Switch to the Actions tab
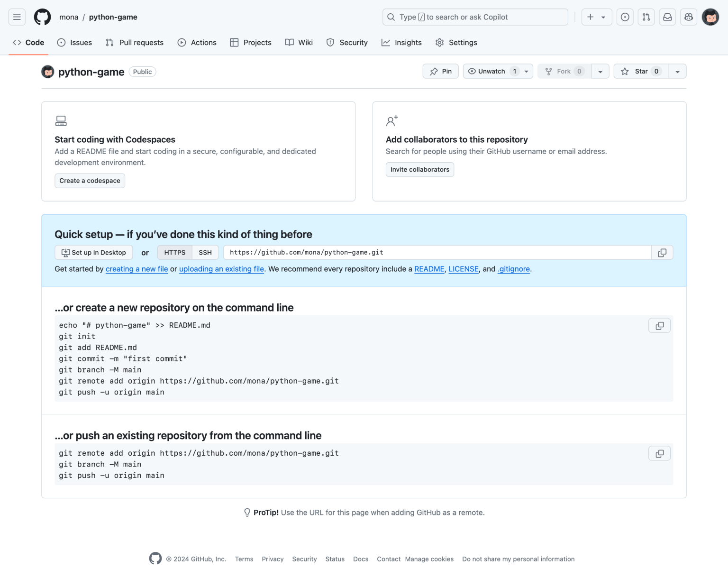The height and width of the screenshot is (587, 728). coord(197,42)
